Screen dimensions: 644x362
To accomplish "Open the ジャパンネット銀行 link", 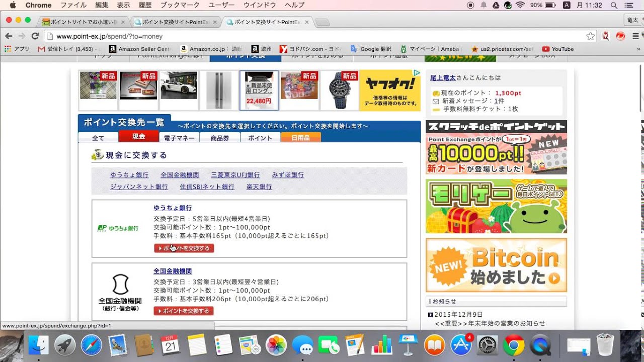I will (x=139, y=187).
